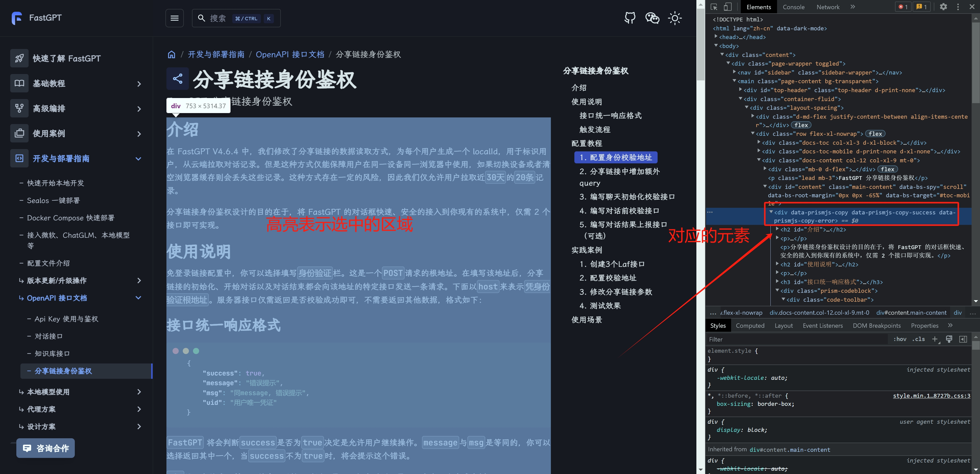Screen dimensions: 980x474
Task: Toggle sidebar with hamburger menu button
Action: [175, 18]
